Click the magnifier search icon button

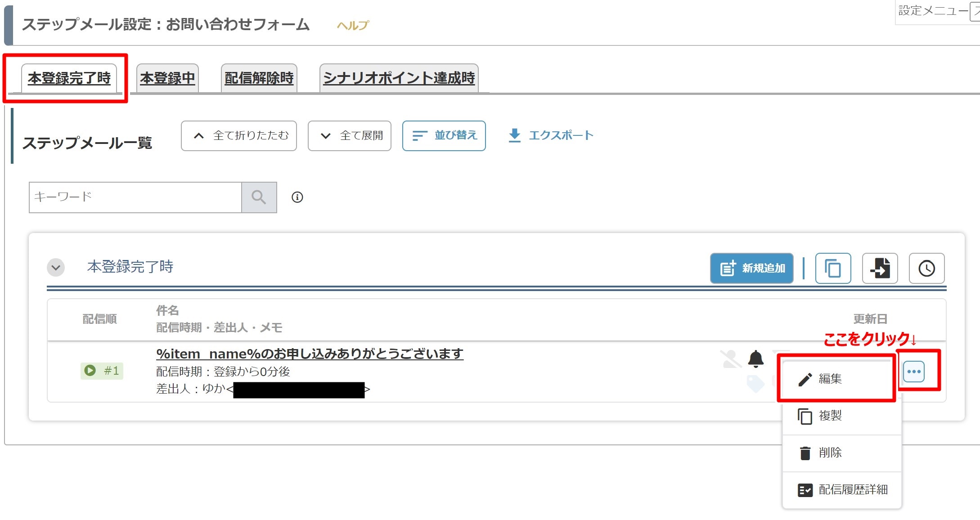tap(259, 197)
